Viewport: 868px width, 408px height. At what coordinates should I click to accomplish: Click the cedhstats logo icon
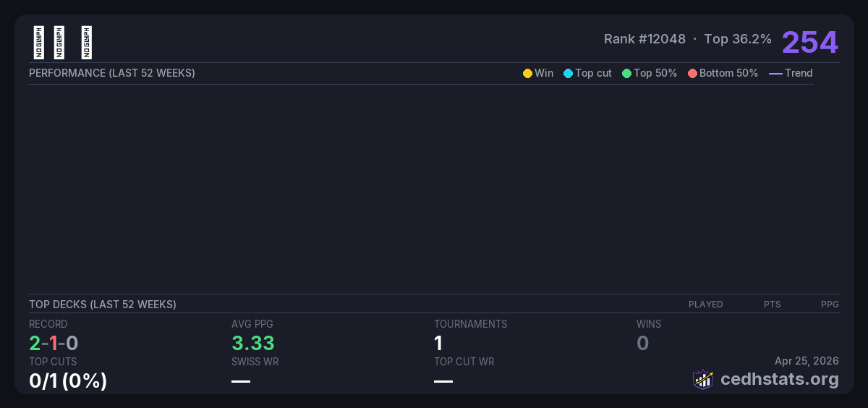(703, 379)
